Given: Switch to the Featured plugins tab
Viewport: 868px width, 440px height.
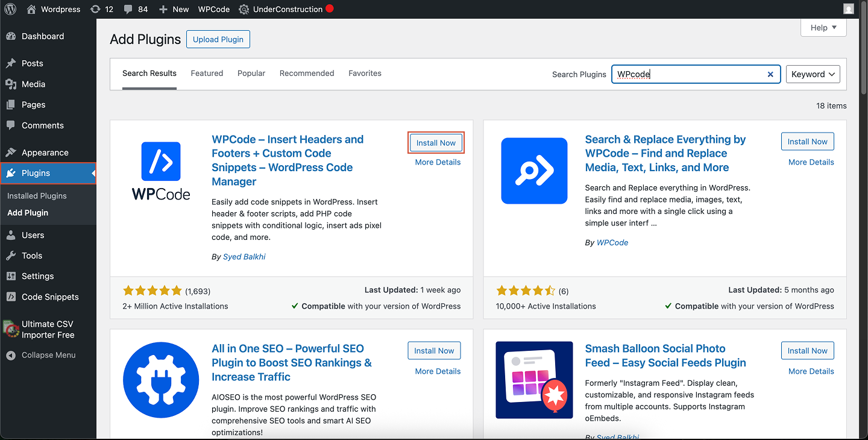Looking at the screenshot, I should (207, 73).
